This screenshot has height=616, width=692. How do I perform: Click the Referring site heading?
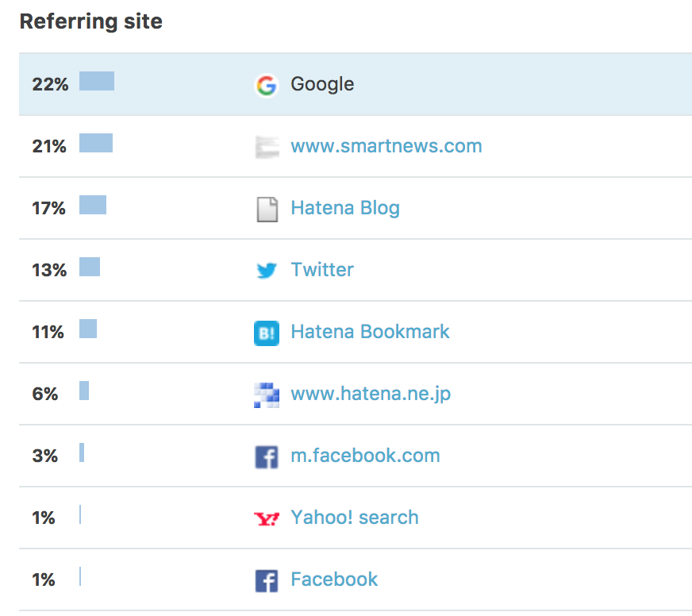click(x=91, y=21)
